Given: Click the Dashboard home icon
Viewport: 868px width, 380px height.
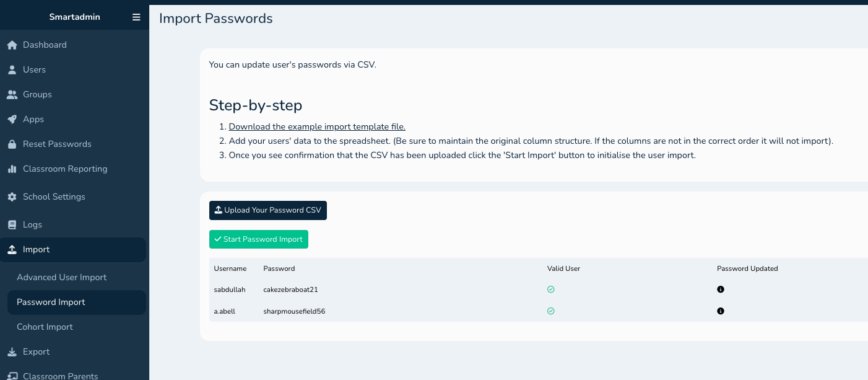Looking at the screenshot, I should click(12, 45).
